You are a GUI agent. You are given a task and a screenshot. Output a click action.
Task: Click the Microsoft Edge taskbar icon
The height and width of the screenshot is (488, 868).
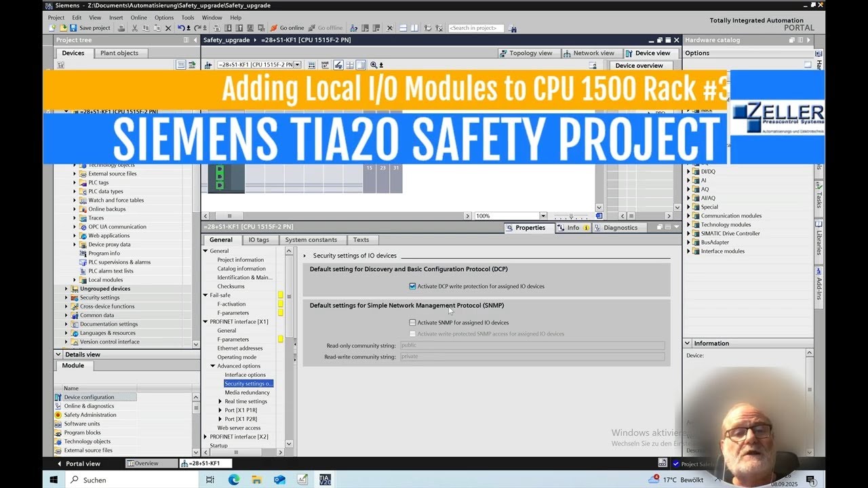pos(234,480)
